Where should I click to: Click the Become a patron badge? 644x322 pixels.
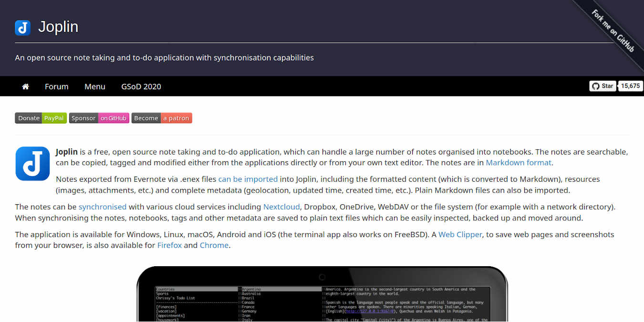pyautogui.click(x=162, y=118)
